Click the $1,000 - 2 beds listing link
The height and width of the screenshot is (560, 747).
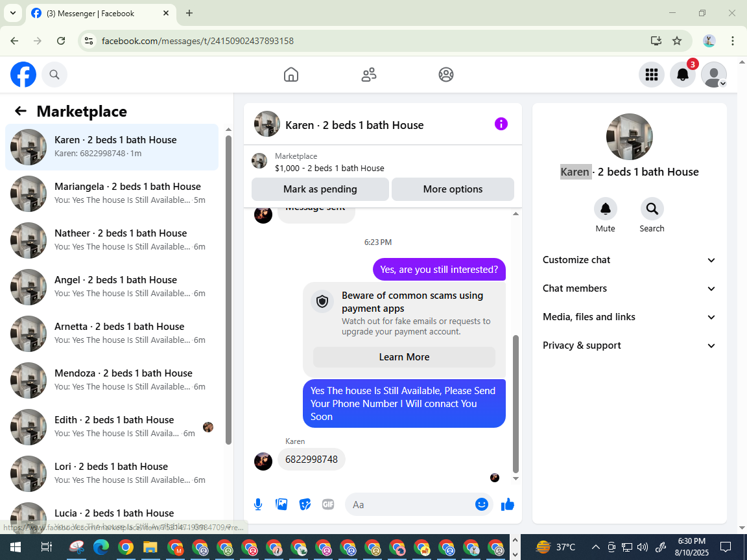(x=329, y=168)
